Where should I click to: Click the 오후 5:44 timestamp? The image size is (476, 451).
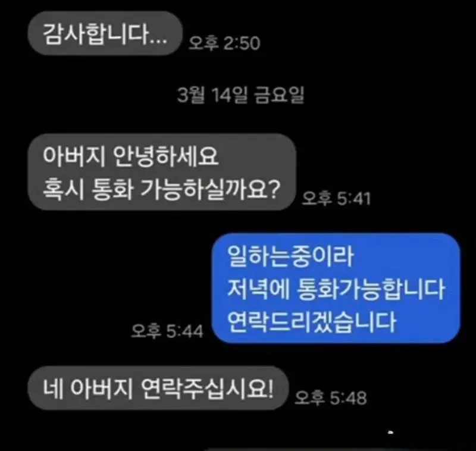[167, 331]
